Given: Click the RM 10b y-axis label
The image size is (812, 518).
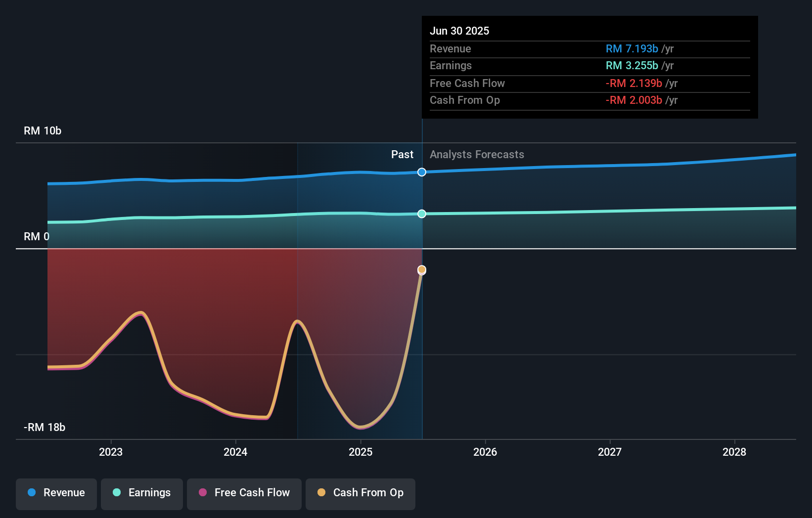Looking at the screenshot, I should tap(43, 130).
